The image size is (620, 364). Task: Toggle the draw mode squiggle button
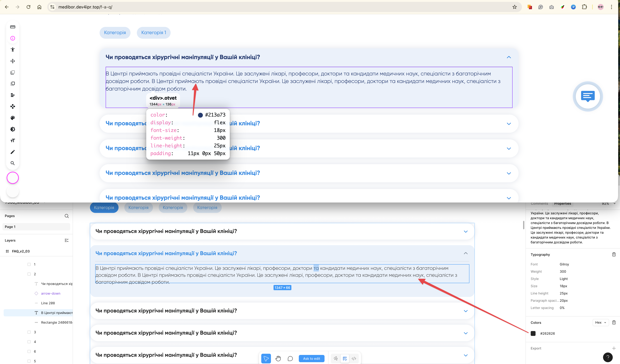pyautogui.click(x=335, y=358)
